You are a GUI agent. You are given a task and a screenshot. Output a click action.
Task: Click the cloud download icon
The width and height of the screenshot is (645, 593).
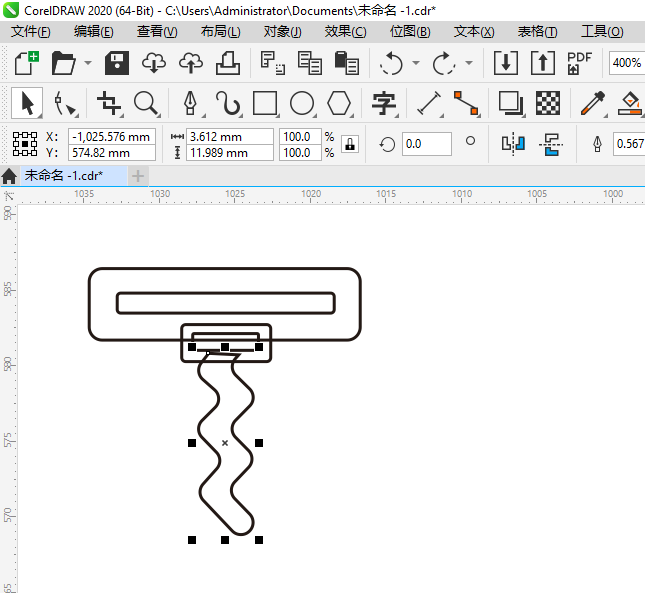click(154, 63)
